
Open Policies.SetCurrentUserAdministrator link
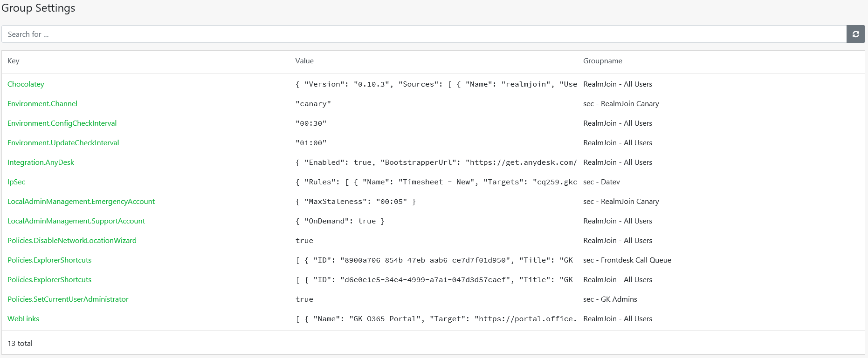pos(68,299)
